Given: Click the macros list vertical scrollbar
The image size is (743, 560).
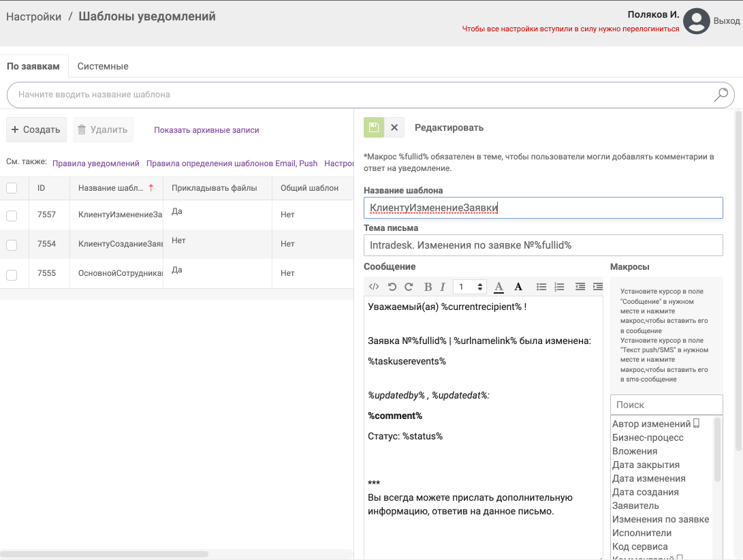Looking at the screenshot, I should [717, 449].
